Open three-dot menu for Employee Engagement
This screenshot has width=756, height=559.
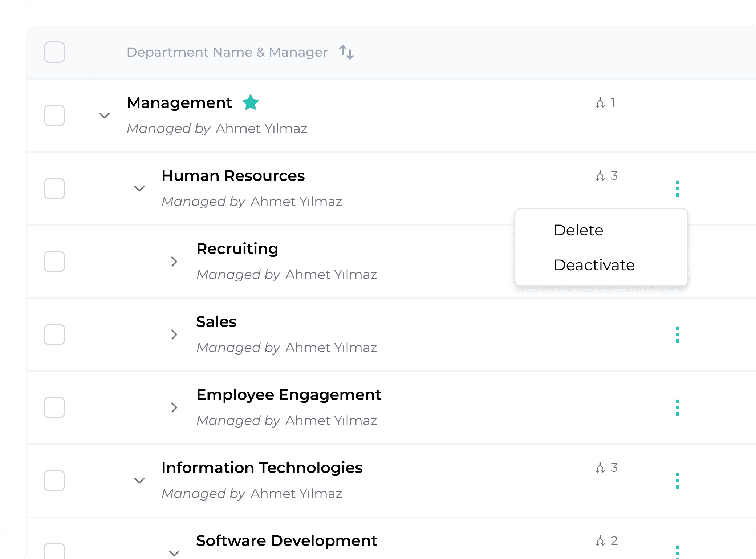[677, 408]
